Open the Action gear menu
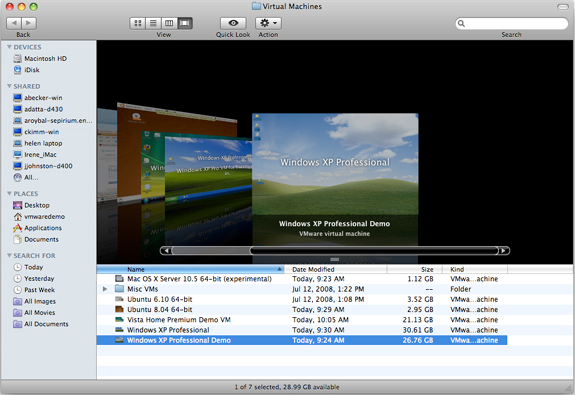 coord(268,23)
